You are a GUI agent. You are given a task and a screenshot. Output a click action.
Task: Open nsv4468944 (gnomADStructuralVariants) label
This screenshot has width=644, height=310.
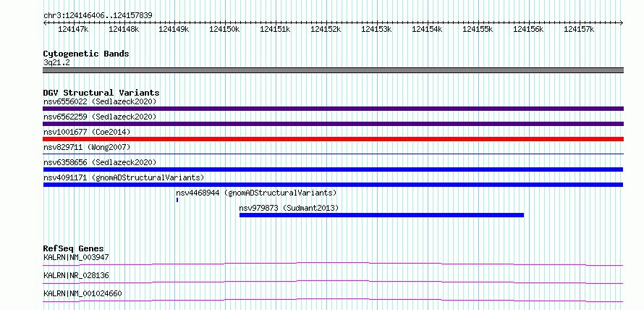point(256,193)
